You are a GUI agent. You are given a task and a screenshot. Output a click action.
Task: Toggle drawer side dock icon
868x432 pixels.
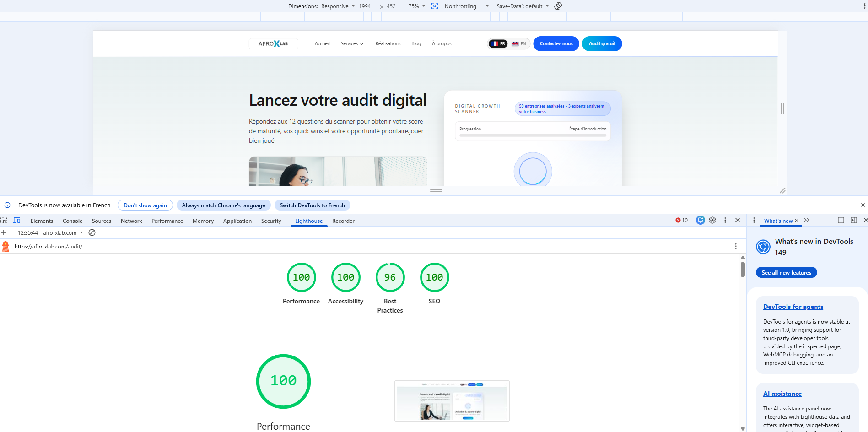click(x=854, y=220)
